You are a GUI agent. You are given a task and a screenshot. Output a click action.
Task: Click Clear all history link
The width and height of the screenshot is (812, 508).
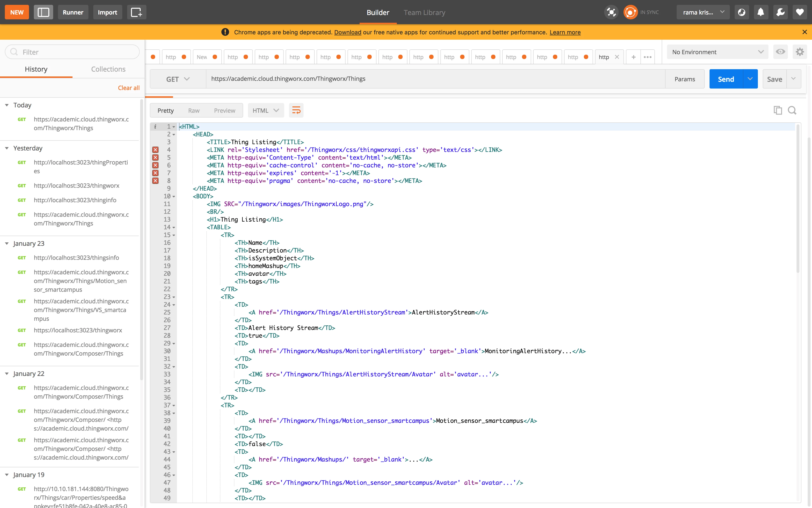coord(129,88)
